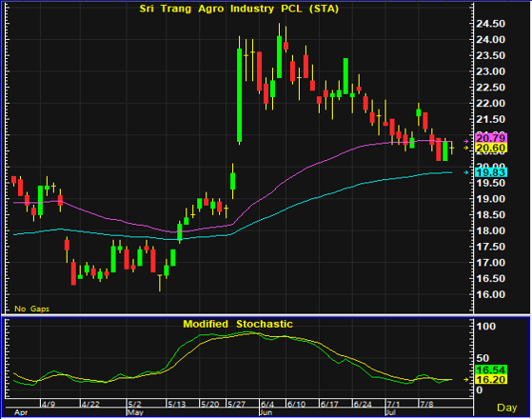This screenshot has width=532, height=419.
Task: Click the 7/8 date marker
Action: (x=426, y=404)
